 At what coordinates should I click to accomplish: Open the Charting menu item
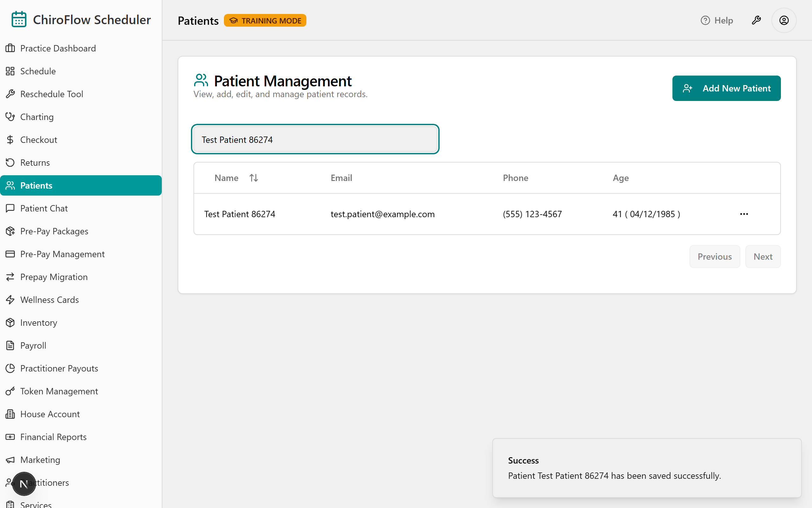tap(81, 117)
